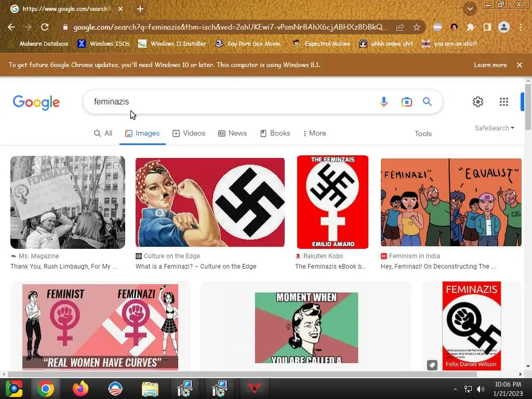The width and height of the screenshot is (532, 399).
Task: Click the share page icon in address bar
Action: [400, 27]
